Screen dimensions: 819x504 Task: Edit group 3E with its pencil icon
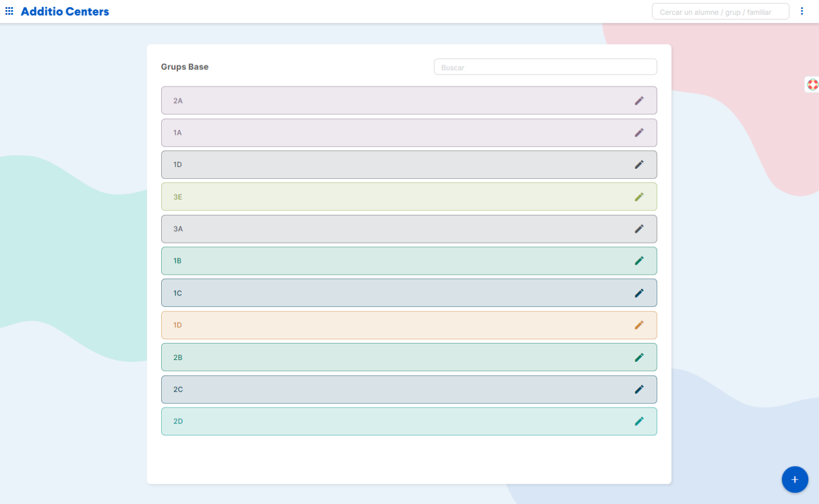click(639, 197)
